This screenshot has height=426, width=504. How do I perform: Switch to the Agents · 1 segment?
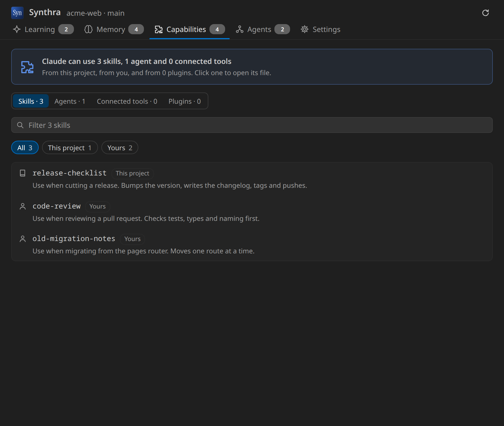70,101
